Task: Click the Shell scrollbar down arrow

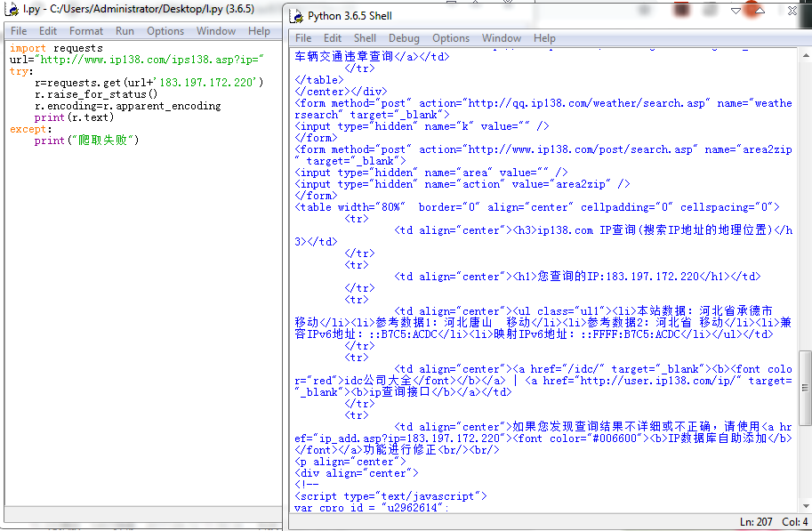Action: tap(805, 505)
